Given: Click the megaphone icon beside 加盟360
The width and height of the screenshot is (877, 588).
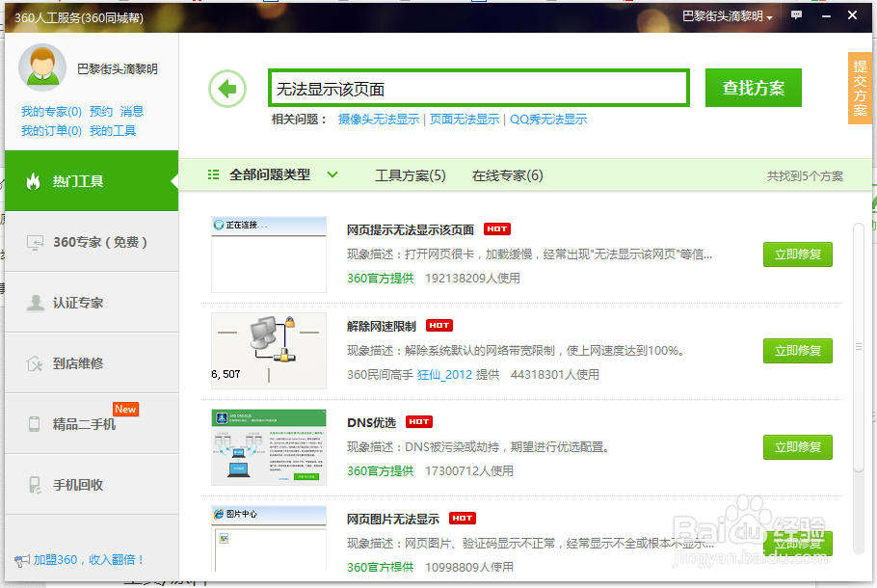Looking at the screenshot, I should 22,560.
